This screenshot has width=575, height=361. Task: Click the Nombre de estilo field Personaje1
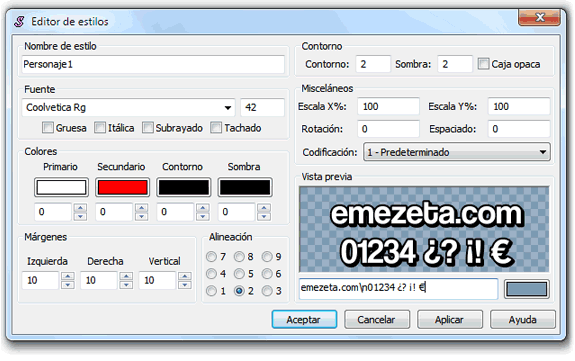(x=153, y=65)
